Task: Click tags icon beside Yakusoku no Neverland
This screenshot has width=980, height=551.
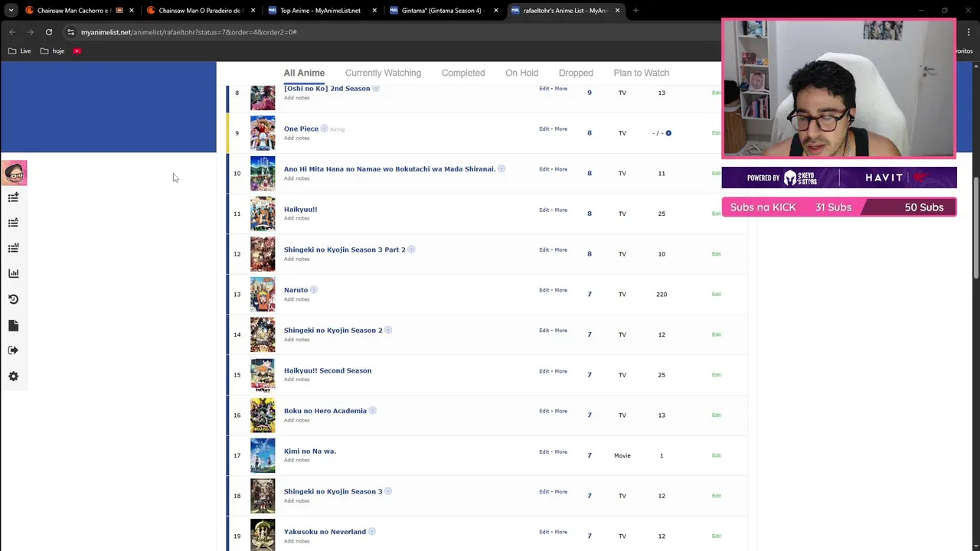Action: coord(371,532)
